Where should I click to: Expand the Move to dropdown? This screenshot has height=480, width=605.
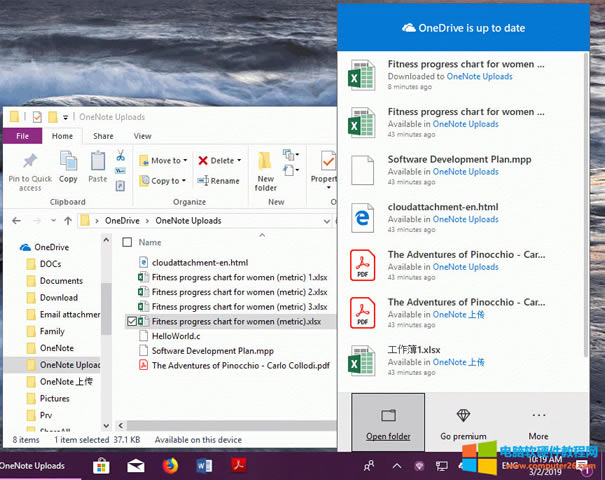click(x=186, y=160)
